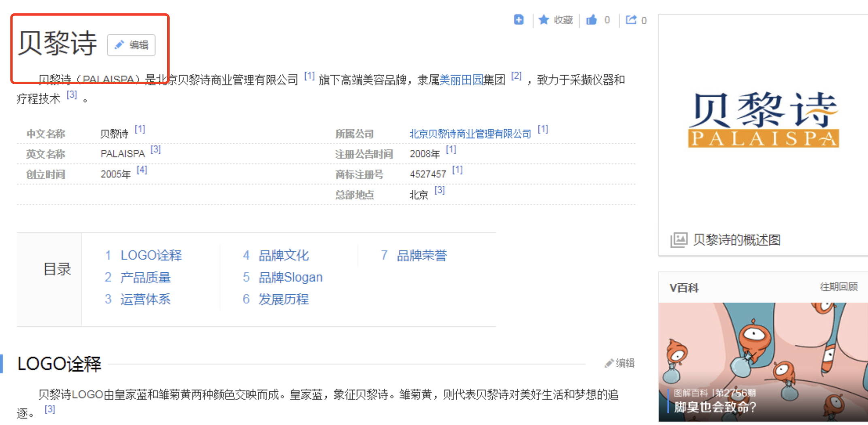The width and height of the screenshot is (868, 425).
Task: Click the share arrow icon
Action: point(631,19)
